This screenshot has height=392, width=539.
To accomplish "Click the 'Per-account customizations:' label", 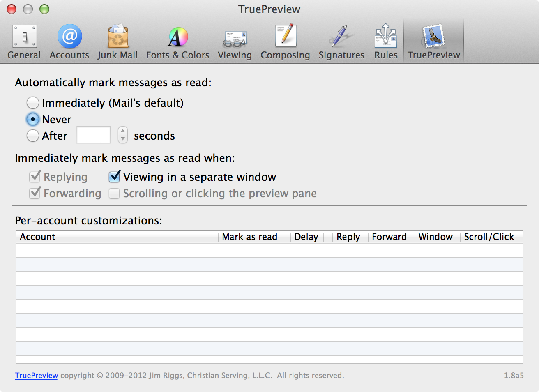I will [x=89, y=221].
